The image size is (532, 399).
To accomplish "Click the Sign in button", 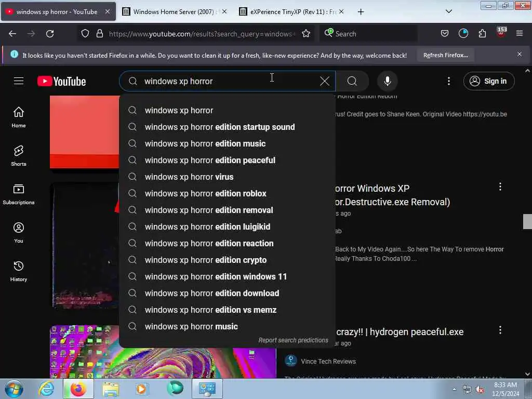I will click(x=488, y=81).
